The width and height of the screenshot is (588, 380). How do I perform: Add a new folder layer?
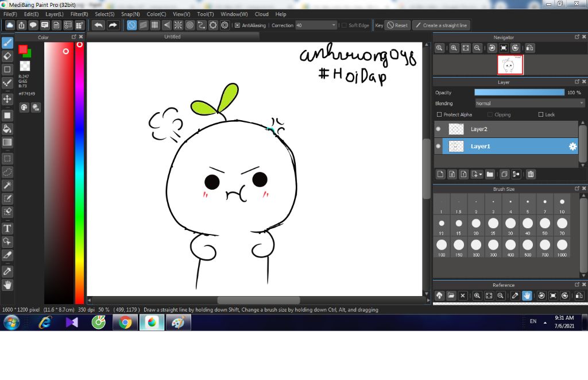[490, 174]
